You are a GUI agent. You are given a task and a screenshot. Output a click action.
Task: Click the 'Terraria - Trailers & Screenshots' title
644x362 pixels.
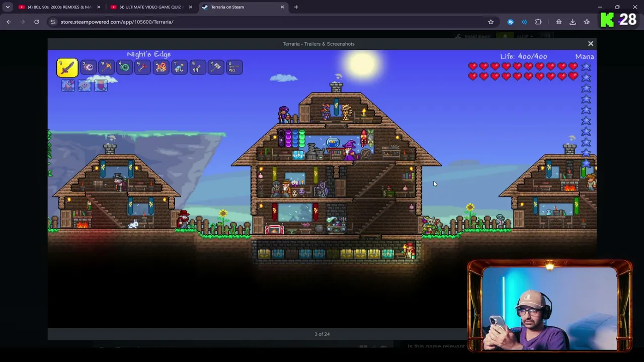point(318,44)
